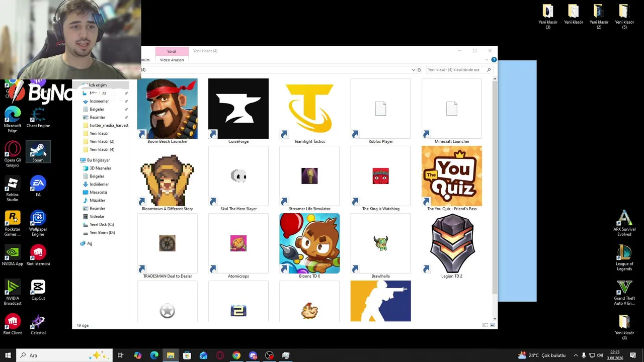Select the TRADESMAN Deal to Dealer shortcut

(x=168, y=246)
